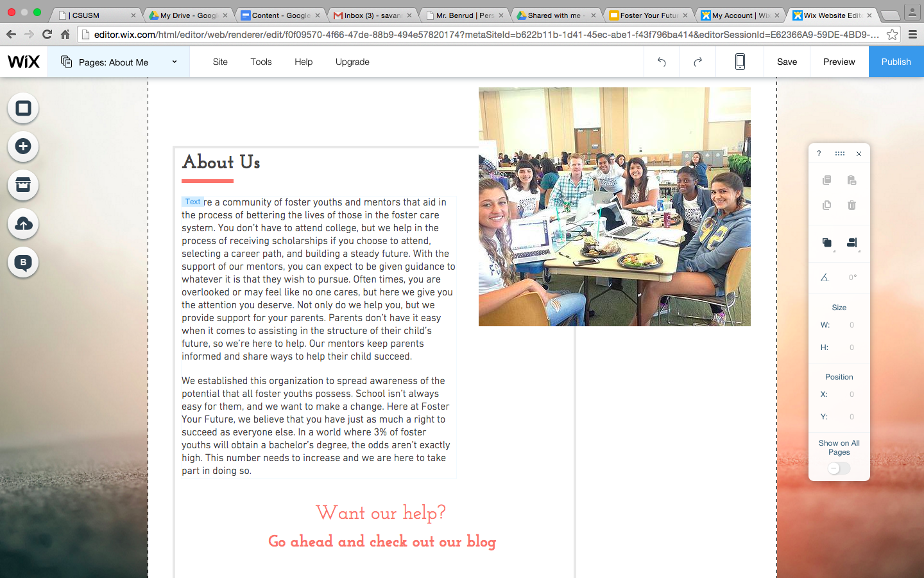Open the Upgrade menu
The image size is (924, 578).
pos(352,62)
